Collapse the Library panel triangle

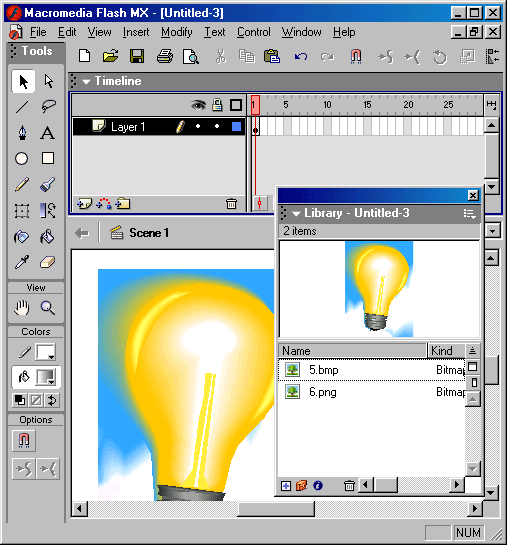tap(296, 214)
